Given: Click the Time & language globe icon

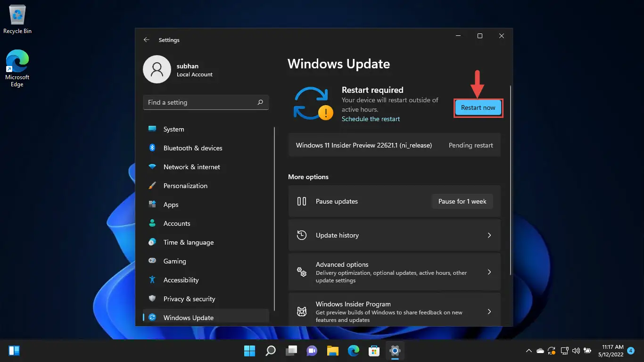Looking at the screenshot, I should click(152, 242).
